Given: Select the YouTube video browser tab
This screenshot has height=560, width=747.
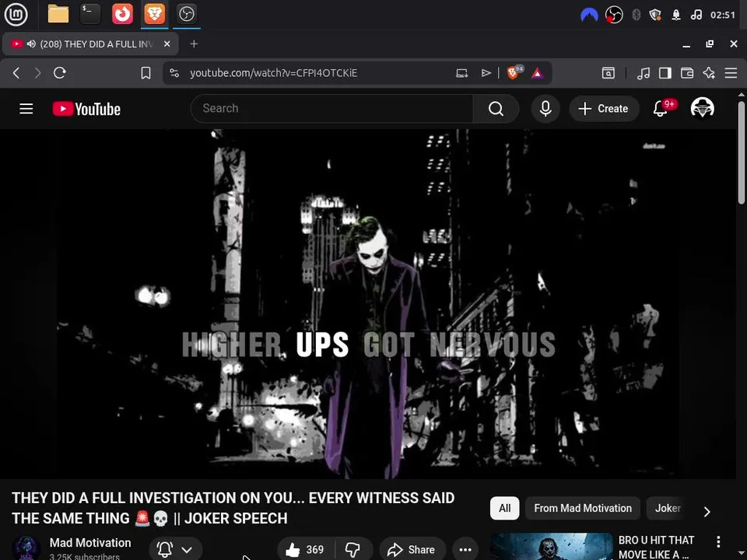Looking at the screenshot, I should pos(90,44).
